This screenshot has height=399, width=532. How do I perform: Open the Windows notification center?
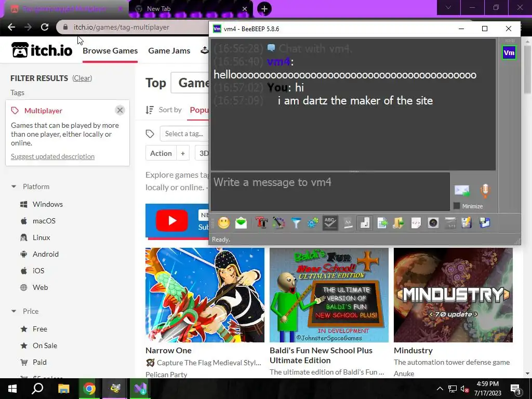tap(516, 389)
